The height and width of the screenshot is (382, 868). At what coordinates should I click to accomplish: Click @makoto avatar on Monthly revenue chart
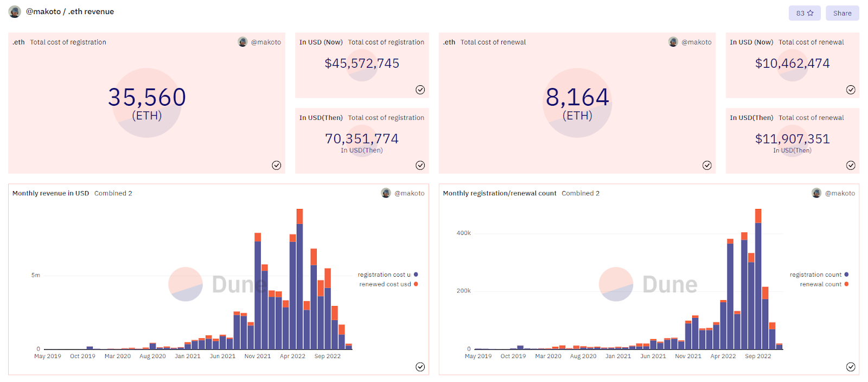386,193
